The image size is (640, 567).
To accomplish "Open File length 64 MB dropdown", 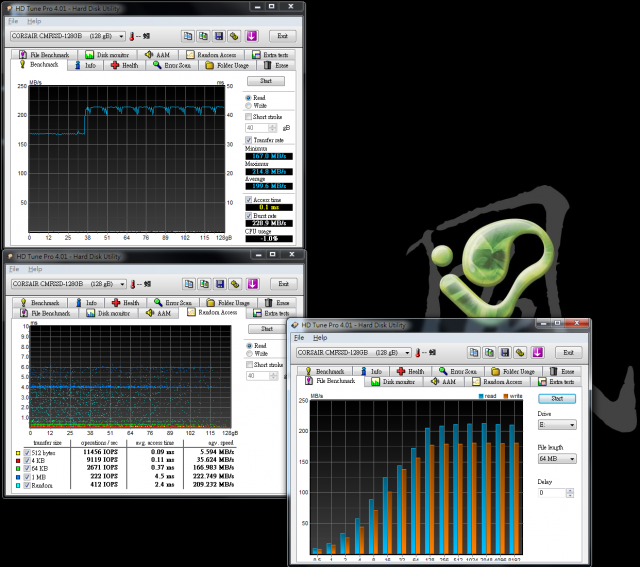I will click(557, 459).
